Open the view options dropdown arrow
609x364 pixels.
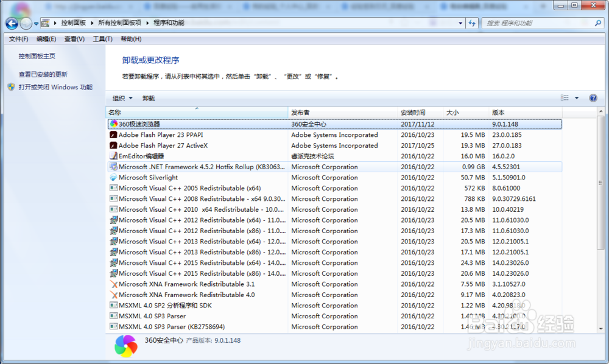coord(577,98)
